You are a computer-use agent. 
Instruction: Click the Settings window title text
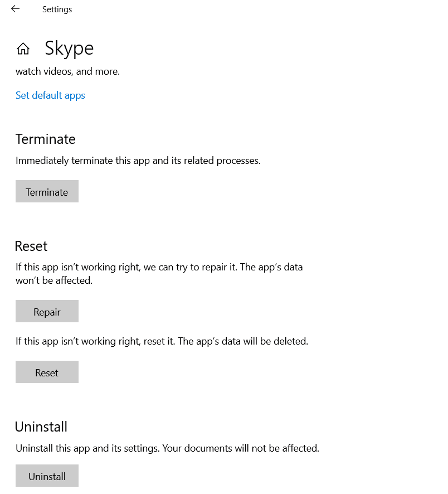tap(57, 9)
